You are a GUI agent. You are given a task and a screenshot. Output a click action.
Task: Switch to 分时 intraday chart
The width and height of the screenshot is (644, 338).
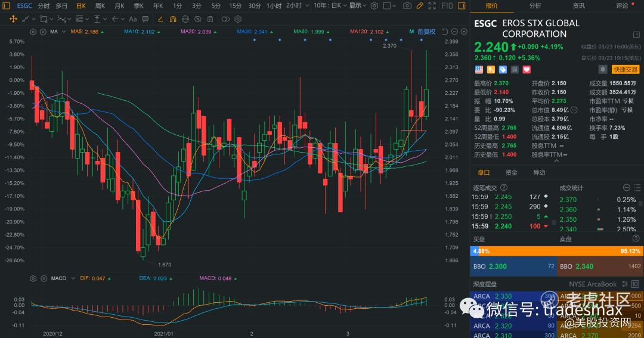point(44,6)
